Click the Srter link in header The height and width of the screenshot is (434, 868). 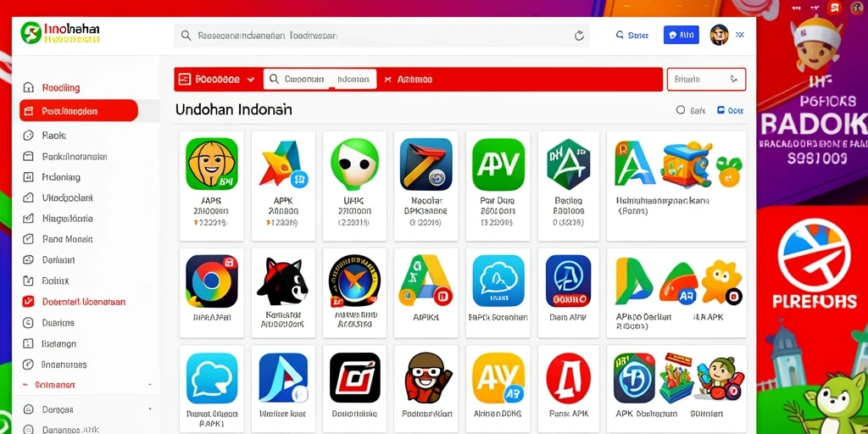pyautogui.click(x=632, y=35)
